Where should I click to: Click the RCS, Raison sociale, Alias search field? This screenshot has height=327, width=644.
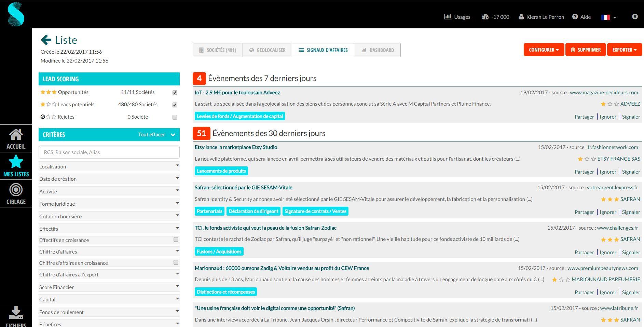(109, 152)
